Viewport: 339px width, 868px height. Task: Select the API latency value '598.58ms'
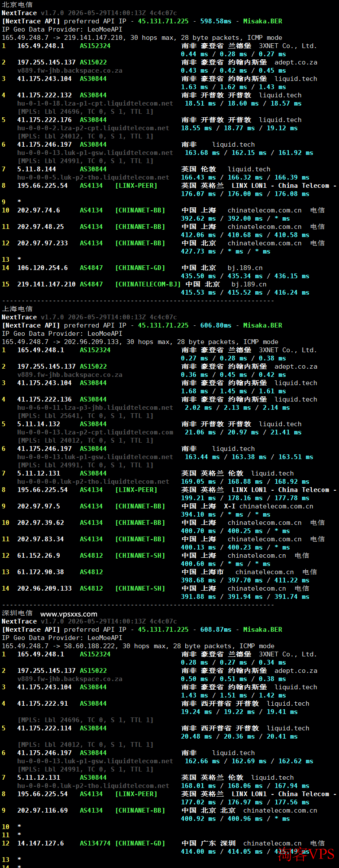(x=216, y=21)
